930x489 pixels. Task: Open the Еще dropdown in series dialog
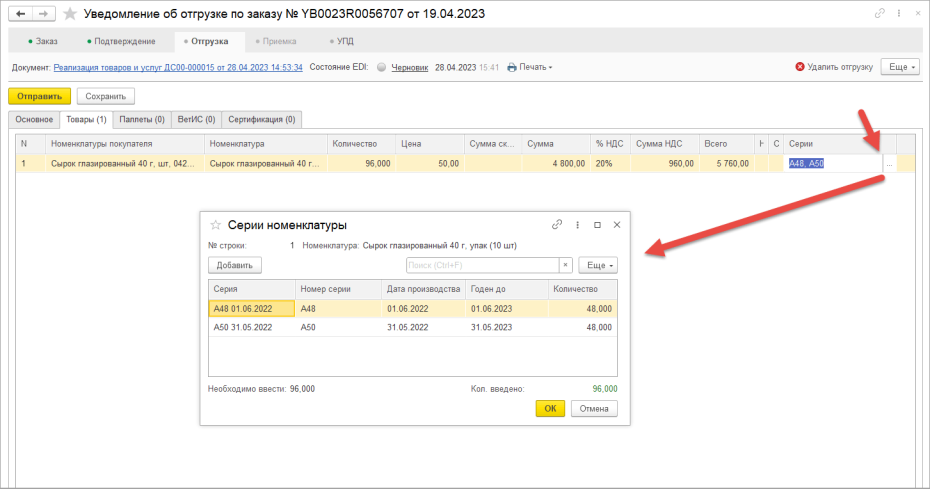pyautogui.click(x=598, y=265)
